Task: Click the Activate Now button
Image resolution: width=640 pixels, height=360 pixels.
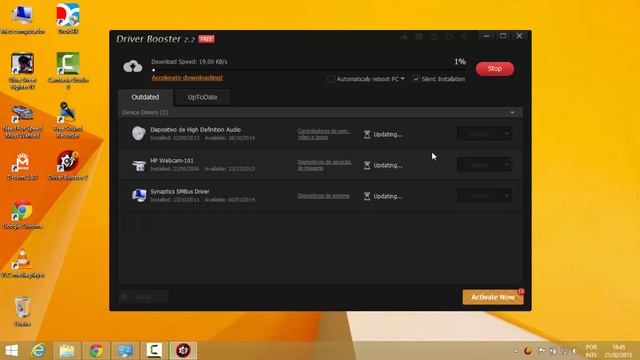Action: pyautogui.click(x=493, y=297)
